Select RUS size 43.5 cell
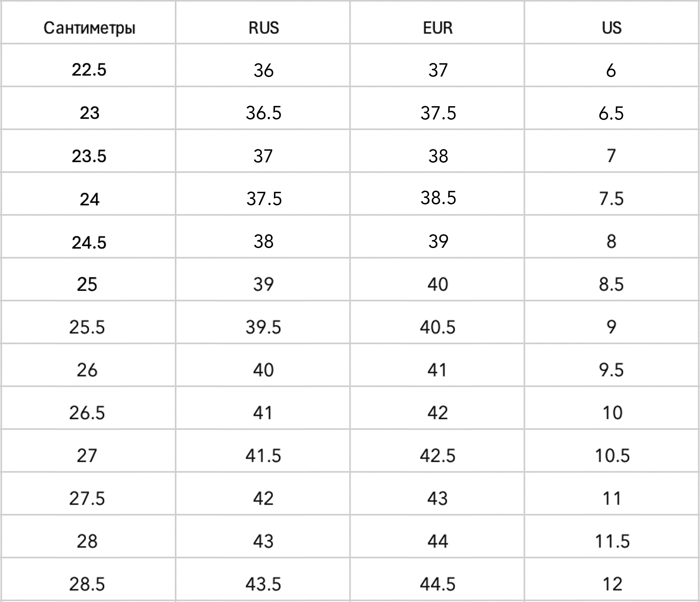This screenshot has width=700, height=602. coord(263,584)
